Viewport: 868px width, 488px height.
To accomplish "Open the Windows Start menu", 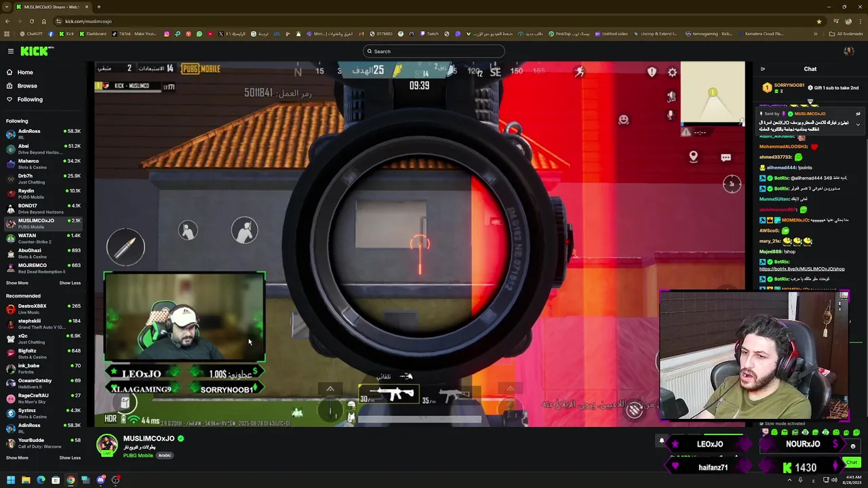I will [10, 481].
